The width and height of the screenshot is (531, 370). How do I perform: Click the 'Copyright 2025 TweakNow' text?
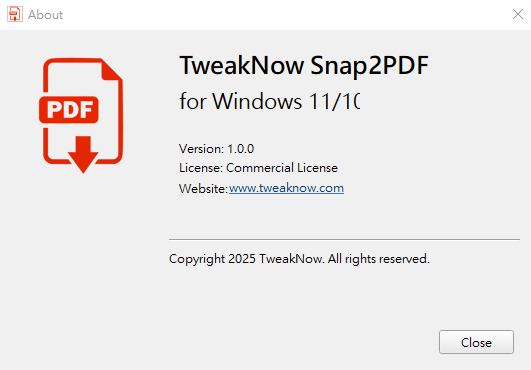click(x=247, y=259)
